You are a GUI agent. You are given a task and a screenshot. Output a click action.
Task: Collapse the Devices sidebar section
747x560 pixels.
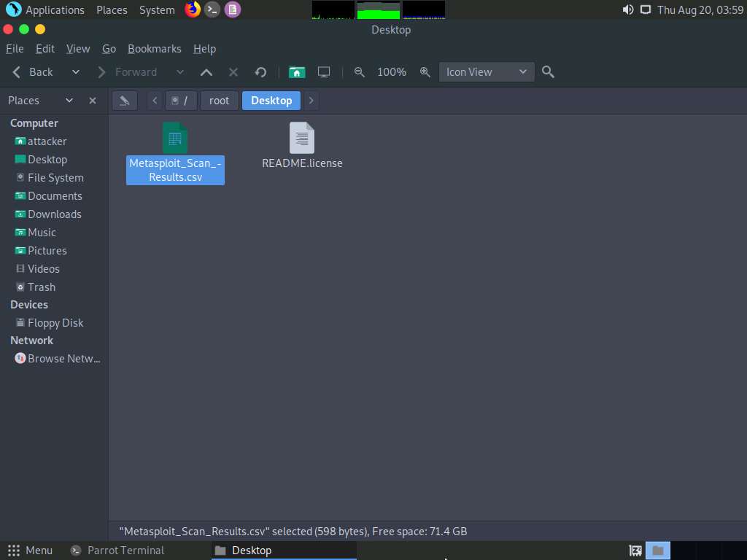(29, 304)
